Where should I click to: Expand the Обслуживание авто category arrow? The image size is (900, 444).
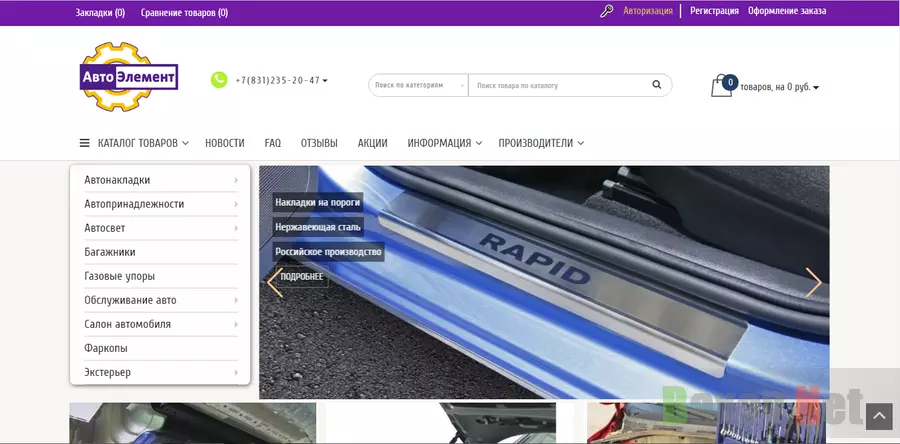tap(236, 301)
